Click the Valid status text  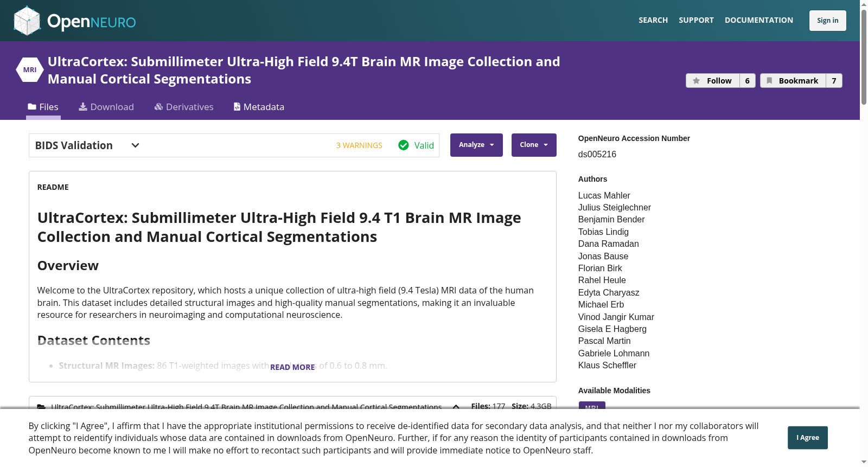tap(424, 145)
